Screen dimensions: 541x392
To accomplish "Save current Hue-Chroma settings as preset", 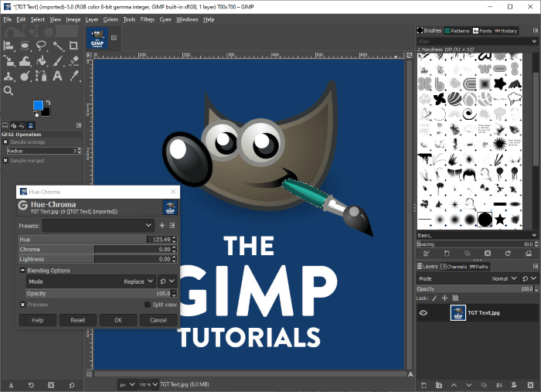I will (x=162, y=225).
